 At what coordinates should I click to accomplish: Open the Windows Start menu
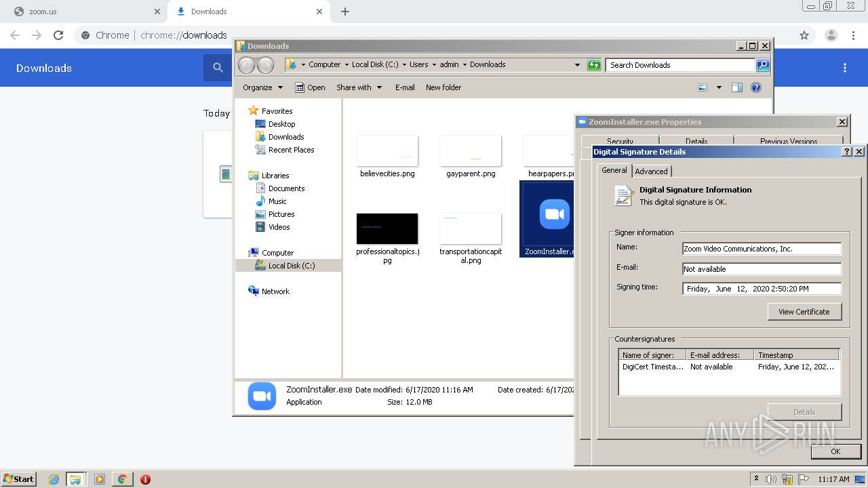(19, 479)
